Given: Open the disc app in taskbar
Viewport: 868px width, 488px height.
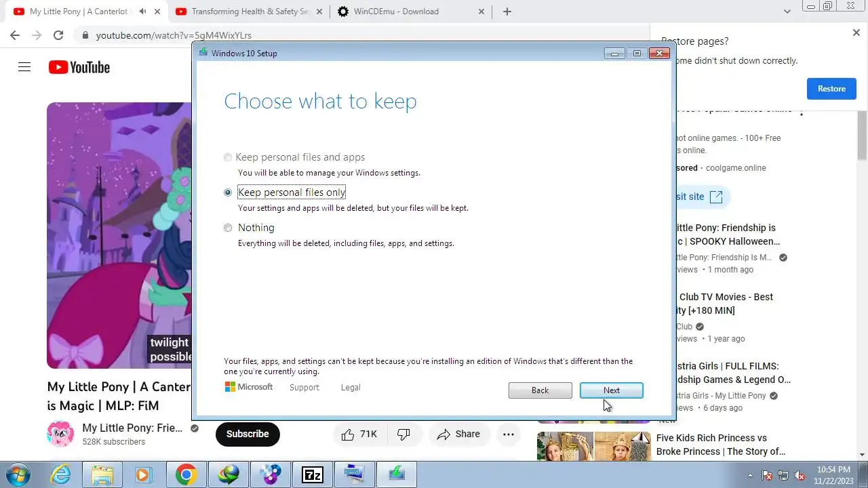Looking at the screenshot, I should point(270,475).
